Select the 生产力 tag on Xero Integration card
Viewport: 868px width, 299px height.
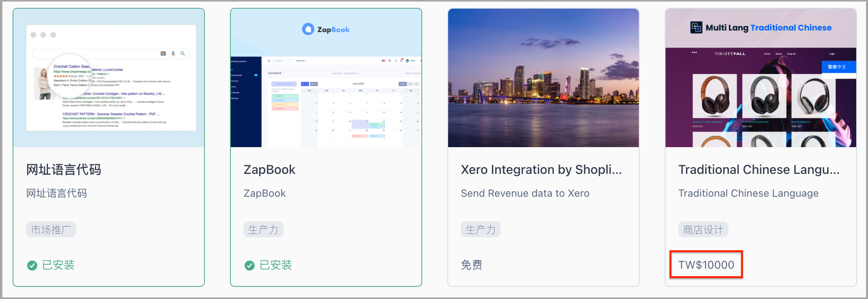click(x=481, y=229)
